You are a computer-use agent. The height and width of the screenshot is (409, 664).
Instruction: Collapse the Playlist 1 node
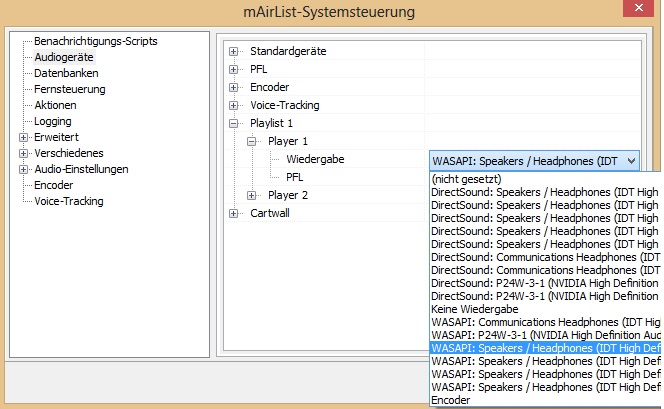point(234,123)
